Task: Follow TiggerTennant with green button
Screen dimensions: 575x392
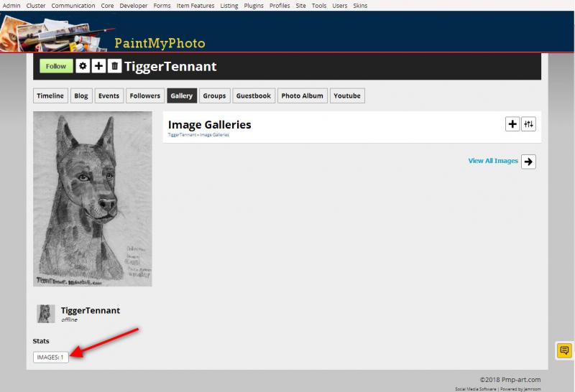Action: 56,66
